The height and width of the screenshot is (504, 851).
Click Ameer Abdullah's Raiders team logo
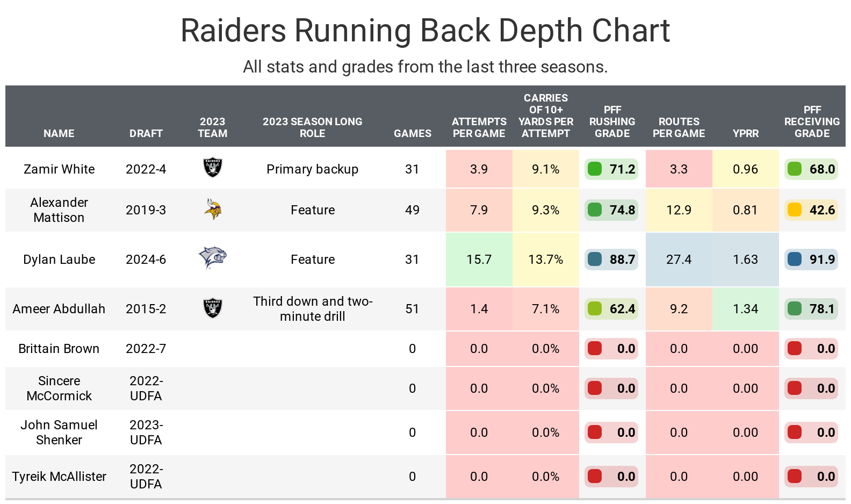tap(213, 308)
